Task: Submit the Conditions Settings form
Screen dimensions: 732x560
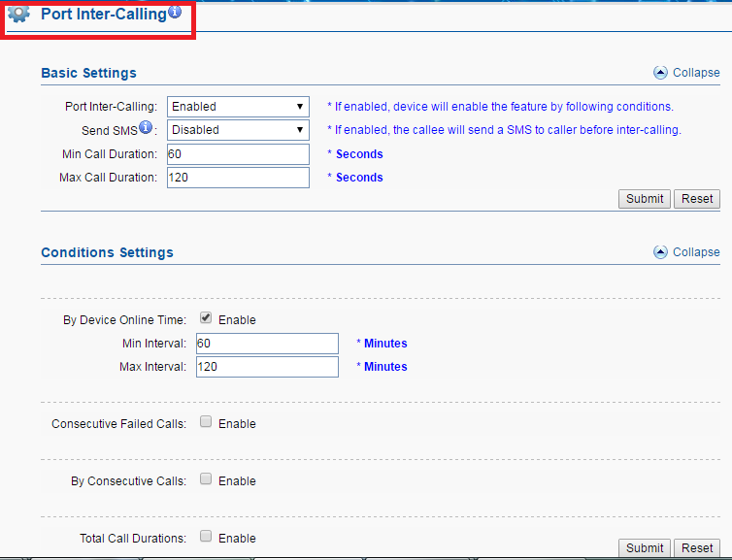Action: pos(645,547)
